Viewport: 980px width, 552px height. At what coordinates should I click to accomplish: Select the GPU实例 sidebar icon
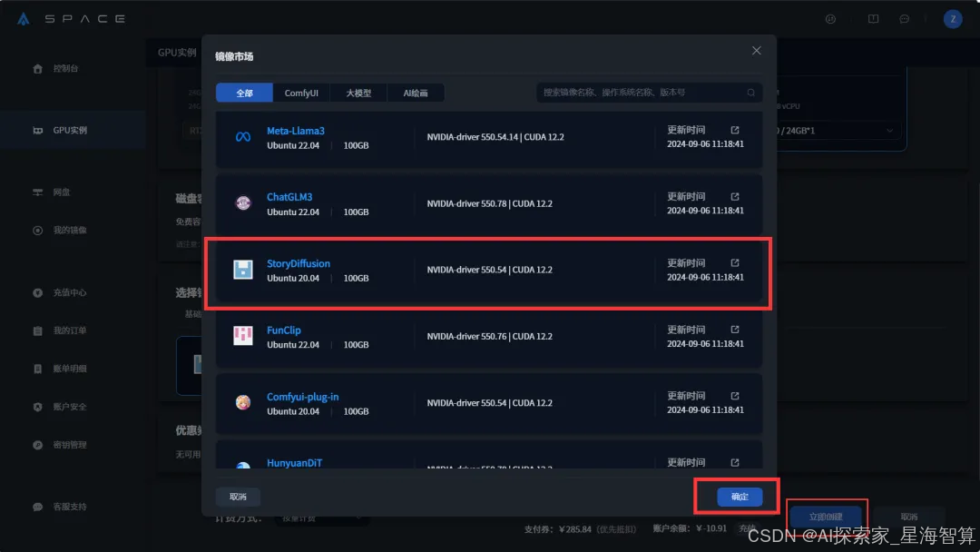coord(37,131)
